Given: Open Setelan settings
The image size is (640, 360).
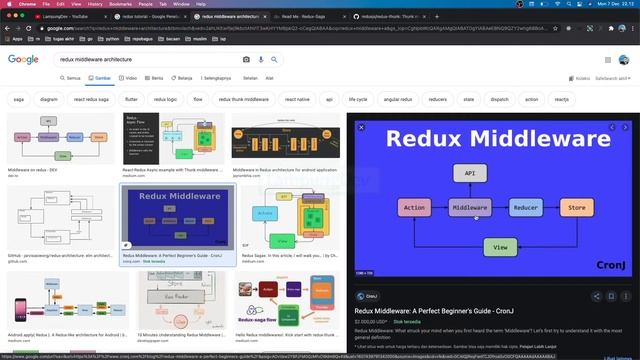Looking at the screenshot, I should [x=250, y=78].
